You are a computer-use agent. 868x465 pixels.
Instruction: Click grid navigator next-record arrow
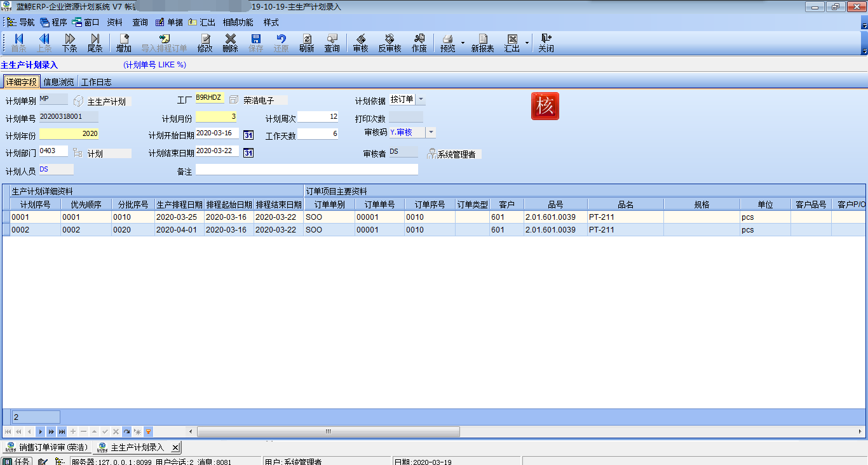point(40,431)
